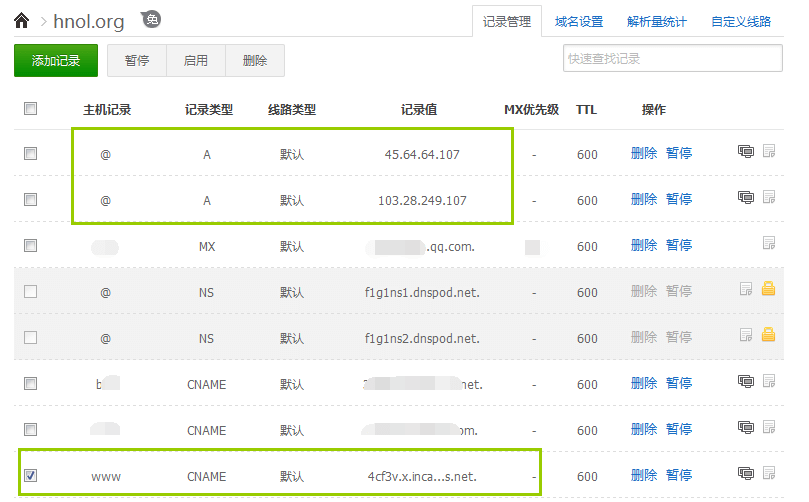Screen dimensions: 809x502
Task: Click the 主机记录 column header
Action: click(x=107, y=110)
